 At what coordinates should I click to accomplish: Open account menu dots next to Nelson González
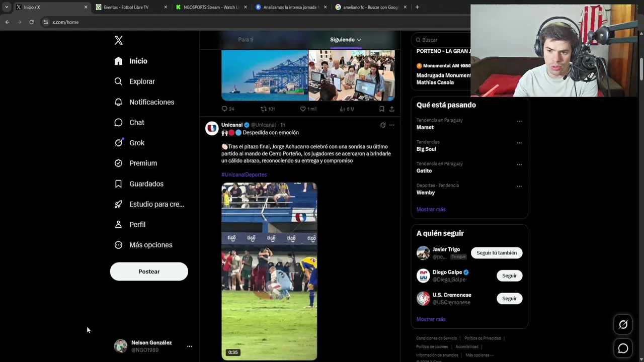190,346
